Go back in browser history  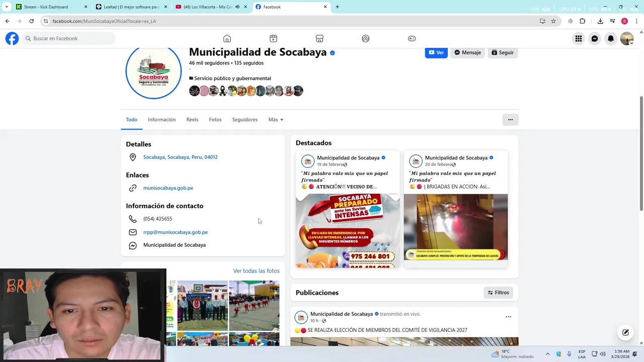click(7, 21)
